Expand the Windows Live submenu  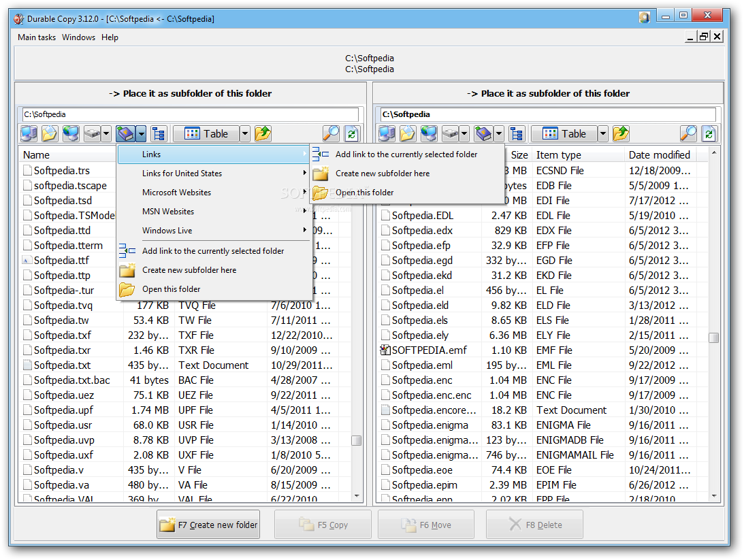pos(214,231)
